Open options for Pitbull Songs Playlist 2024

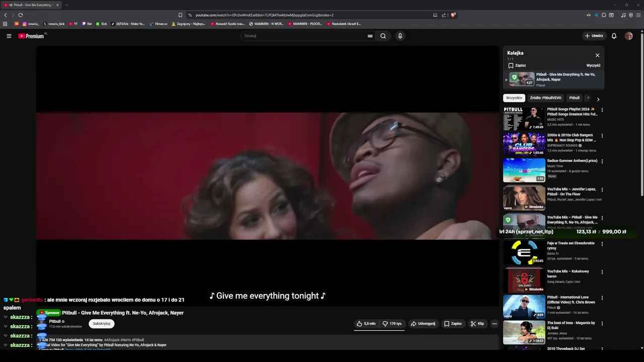click(x=602, y=110)
